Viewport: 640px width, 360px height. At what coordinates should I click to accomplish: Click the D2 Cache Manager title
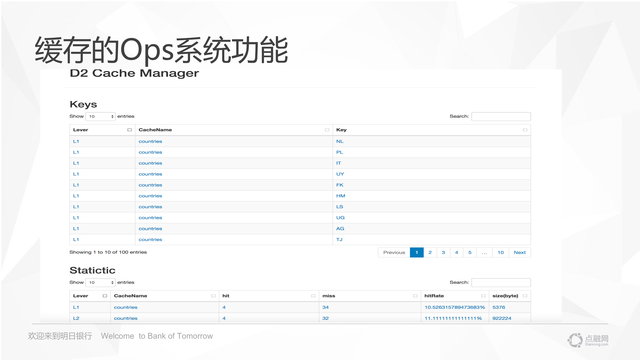pyautogui.click(x=134, y=73)
